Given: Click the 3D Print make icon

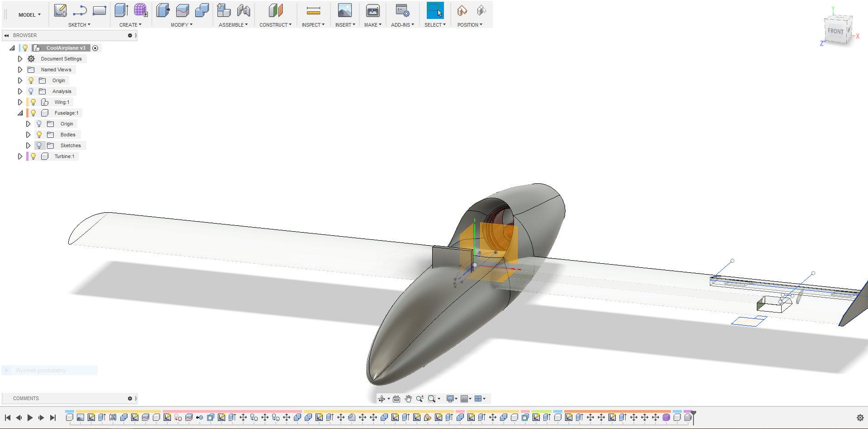Looking at the screenshot, I should [373, 10].
